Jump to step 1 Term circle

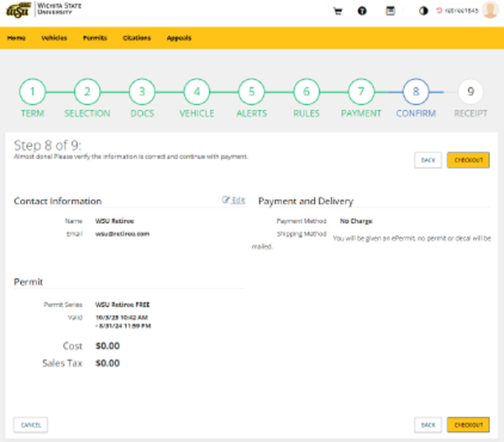(32, 92)
